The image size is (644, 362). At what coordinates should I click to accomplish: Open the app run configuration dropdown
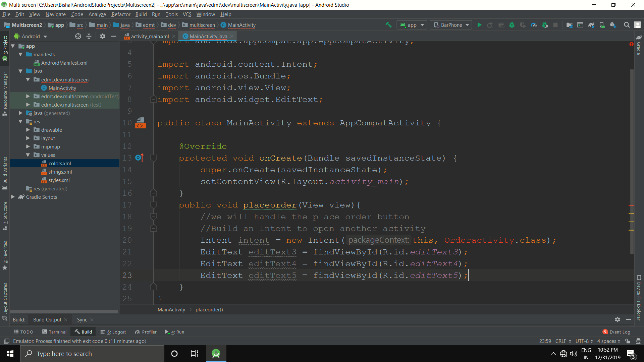click(x=412, y=25)
